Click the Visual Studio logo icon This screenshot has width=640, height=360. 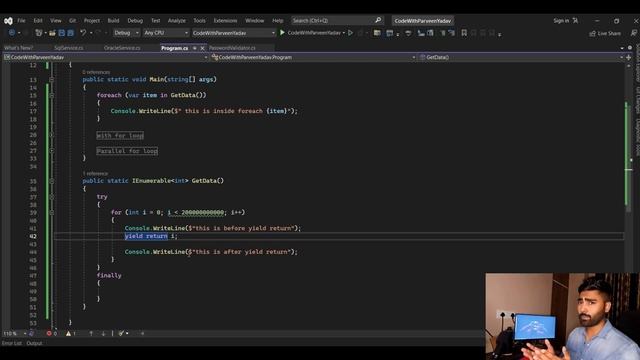click(8, 21)
